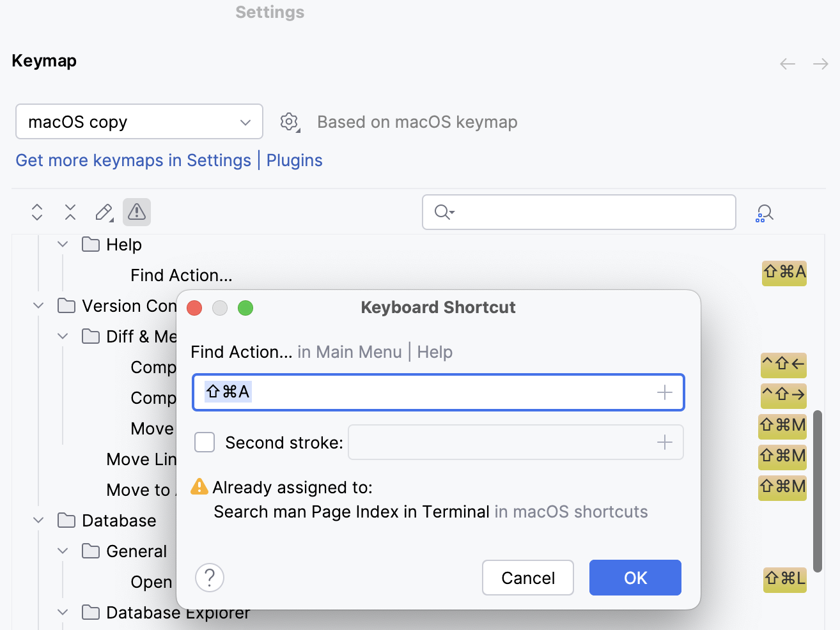Collapse the Version Control folder
The image size is (840, 630).
[38, 305]
